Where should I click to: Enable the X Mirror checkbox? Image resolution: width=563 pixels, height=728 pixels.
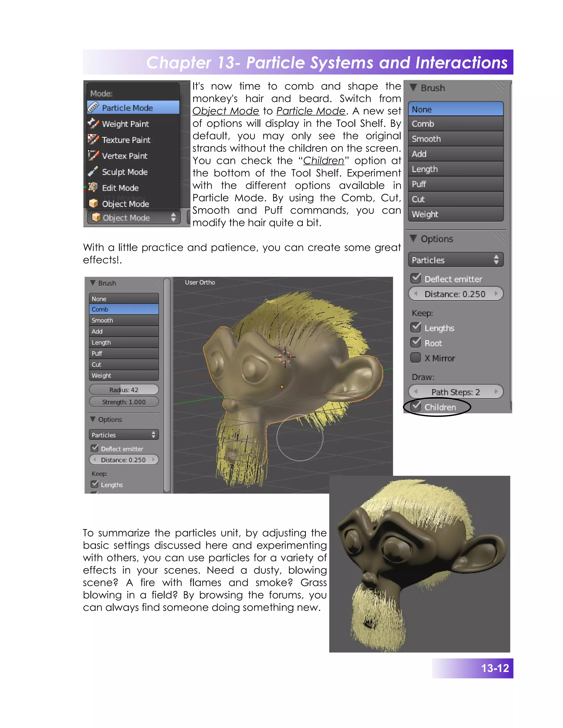[x=416, y=358]
